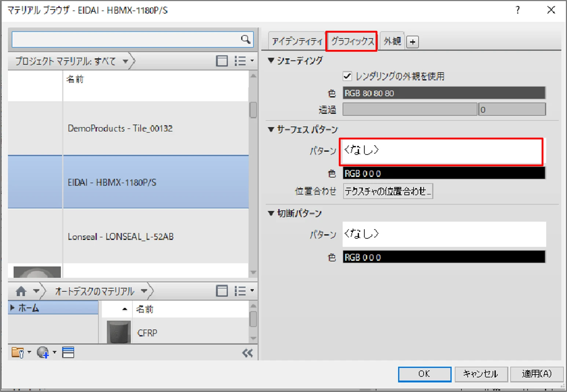Image resolution: width=567 pixels, height=392 pixels.
Task: Select the DemoProducts - Tile_00132 material
Action: point(128,128)
